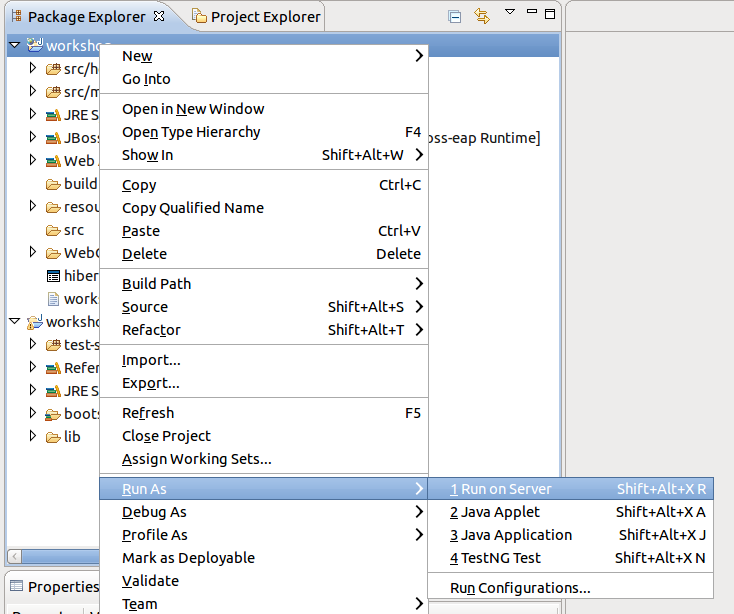The width and height of the screenshot is (734, 614).
Task: Open the Build Path submenu
Action: 156,284
